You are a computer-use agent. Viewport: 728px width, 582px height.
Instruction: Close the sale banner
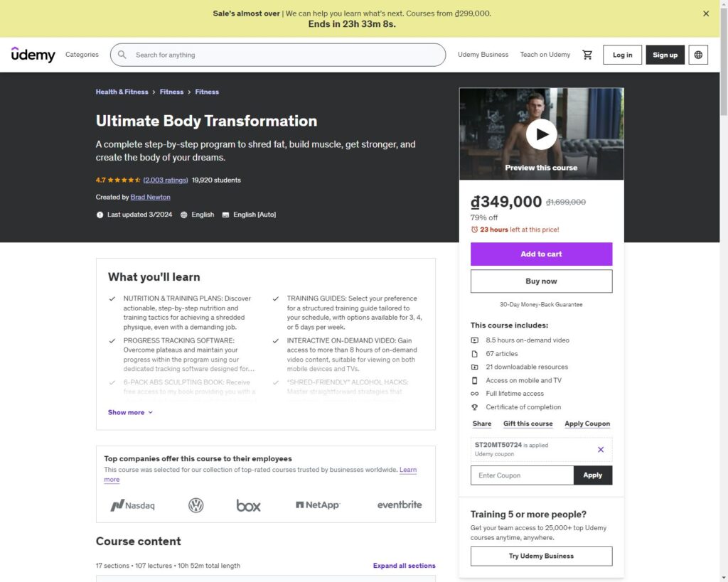(706, 14)
